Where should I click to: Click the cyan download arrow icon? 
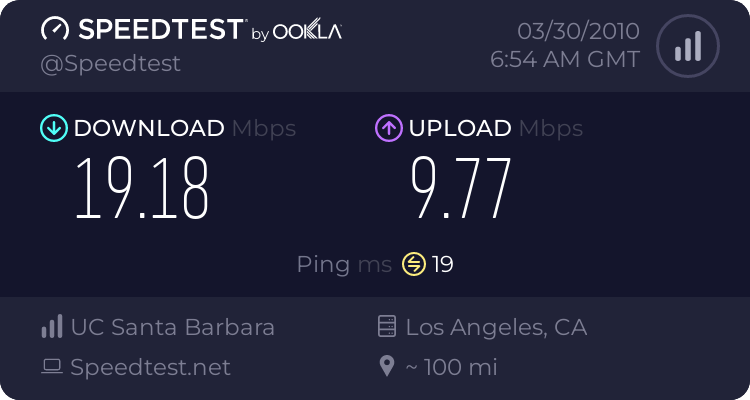pos(52,128)
